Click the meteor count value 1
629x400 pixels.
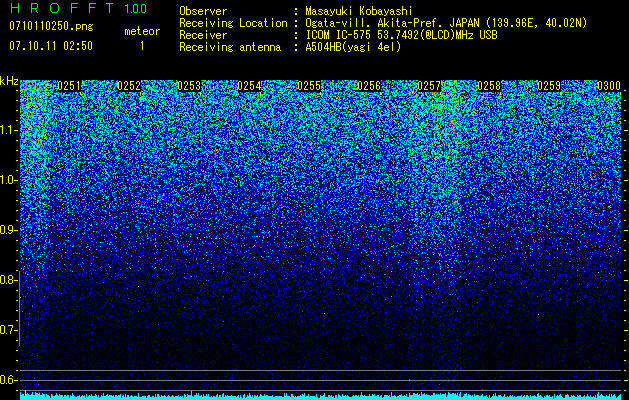coord(142,46)
